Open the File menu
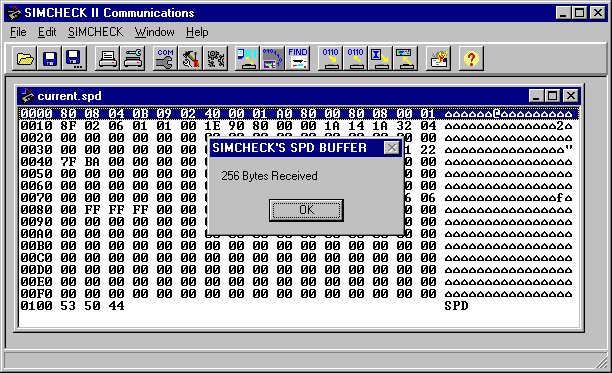Screen dimensions: 612x373 pyautogui.click(x=18, y=32)
